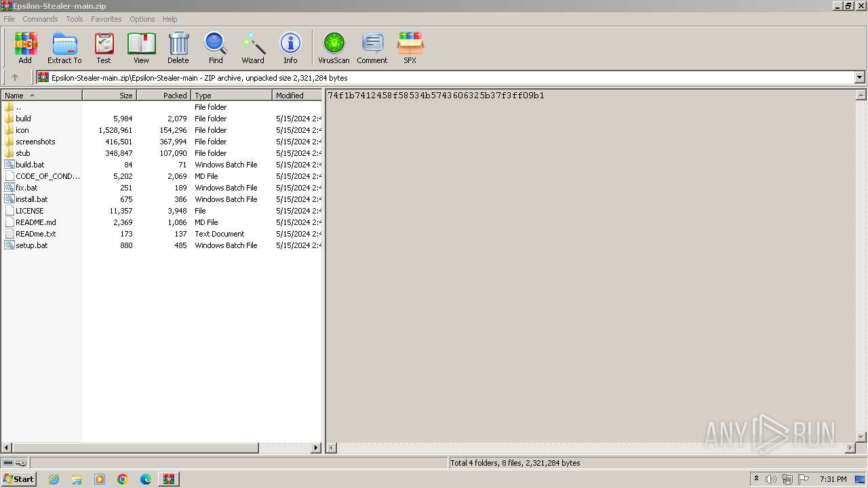Select CODE_OF_COND... file row
The image size is (868, 488).
[x=161, y=176]
